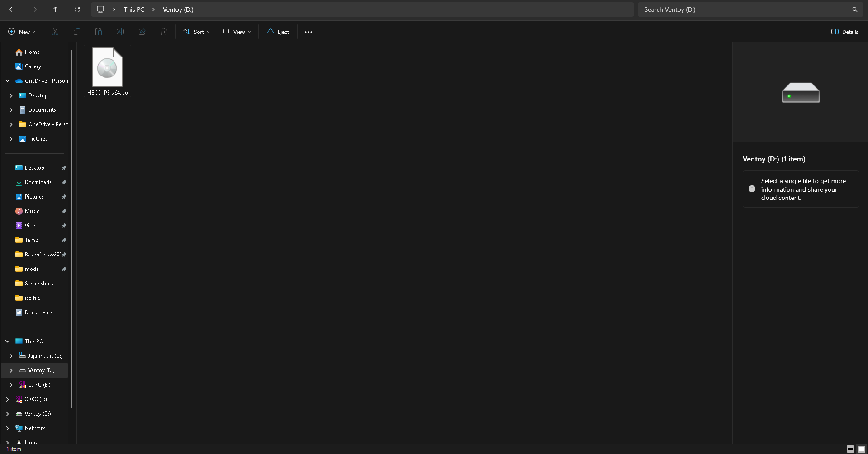Click the Share icon in toolbar
The height and width of the screenshot is (454, 868).
142,32
